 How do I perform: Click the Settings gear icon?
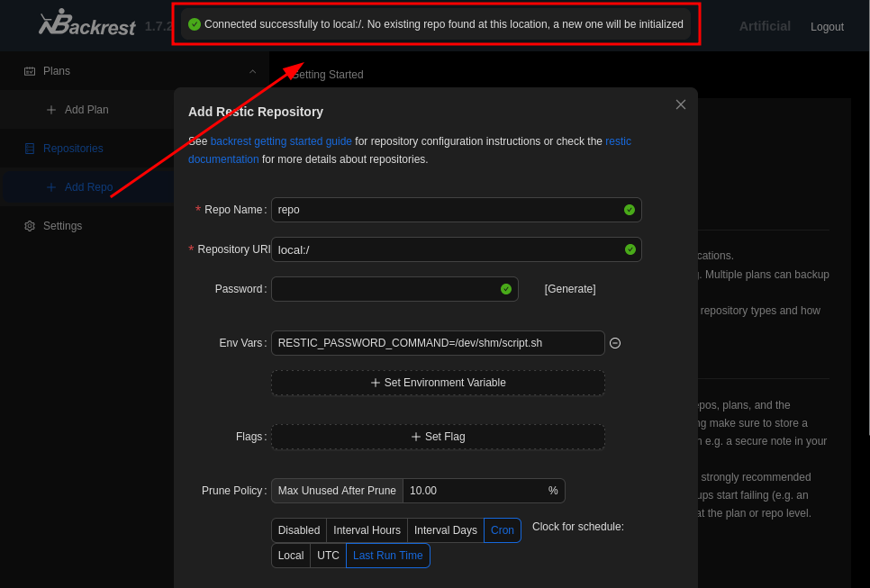click(x=30, y=226)
